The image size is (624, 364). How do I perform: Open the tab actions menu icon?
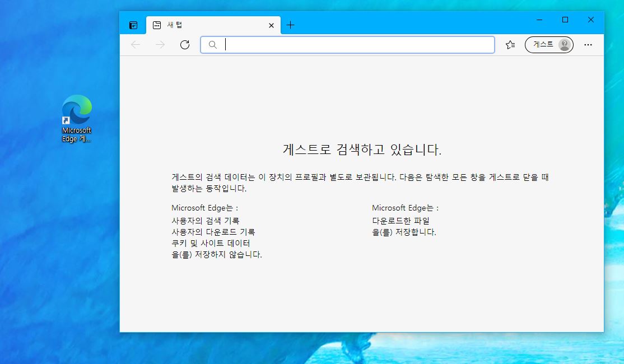click(x=133, y=25)
